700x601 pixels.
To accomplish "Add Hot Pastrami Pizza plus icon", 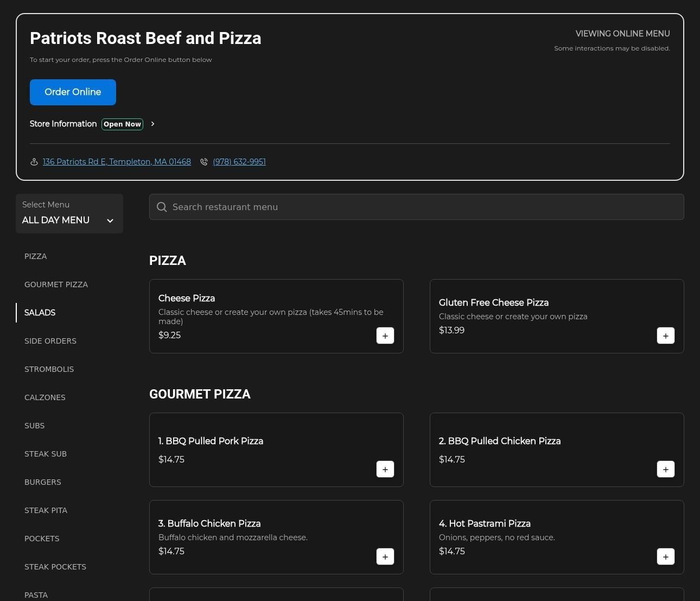I will pos(665,556).
